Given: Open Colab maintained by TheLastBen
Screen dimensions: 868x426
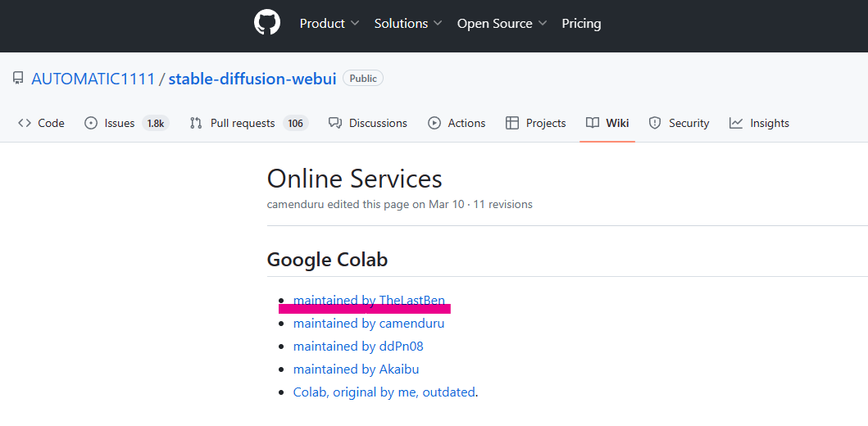Looking at the screenshot, I should click(x=369, y=301).
